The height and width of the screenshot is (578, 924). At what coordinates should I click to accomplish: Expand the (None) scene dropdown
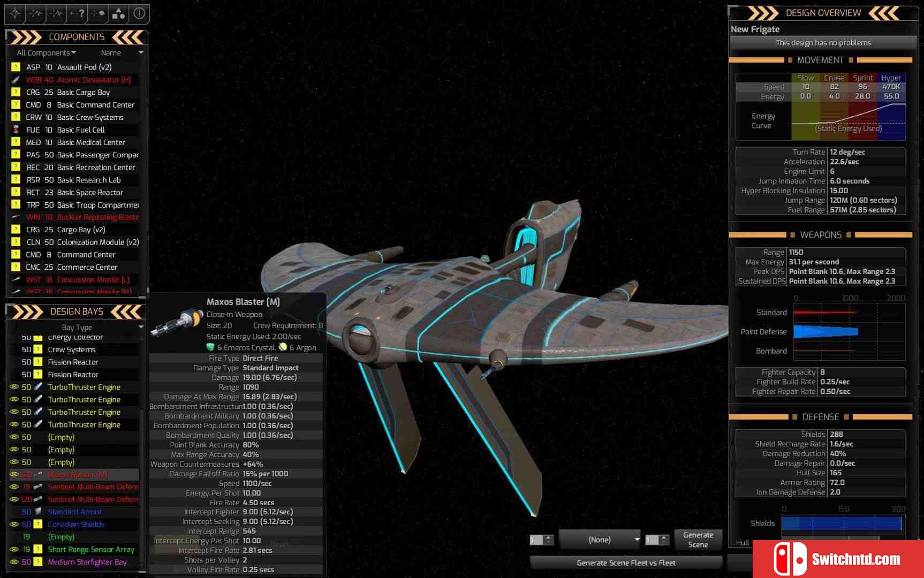click(x=600, y=539)
